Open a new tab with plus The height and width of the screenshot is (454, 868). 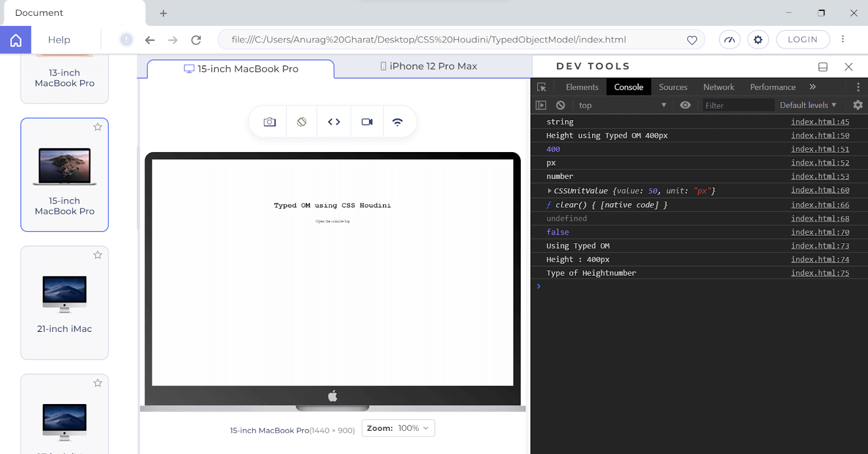coord(163,13)
